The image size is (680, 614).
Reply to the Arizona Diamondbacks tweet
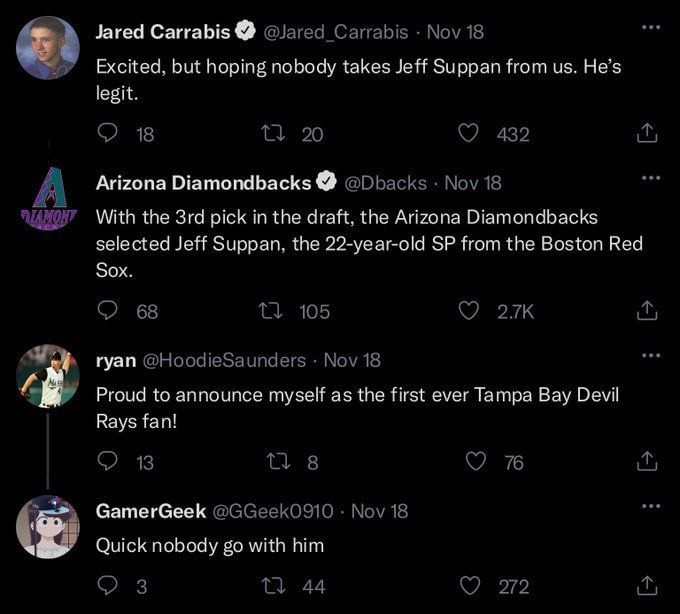(108, 311)
